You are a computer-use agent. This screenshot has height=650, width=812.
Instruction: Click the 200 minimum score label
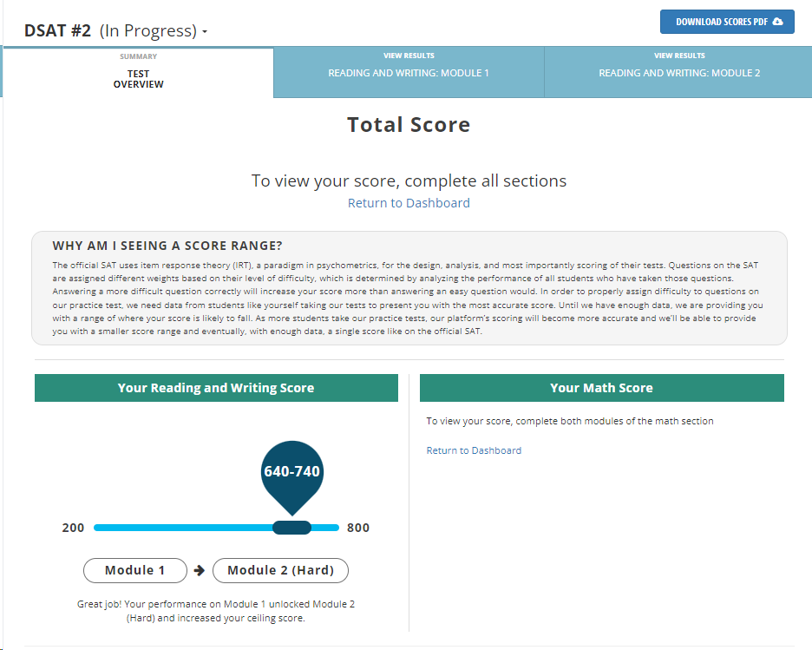click(74, 528)
